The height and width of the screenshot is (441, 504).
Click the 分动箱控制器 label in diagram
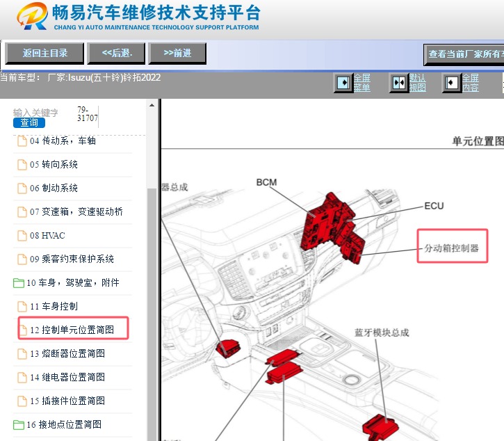coord(451,248)
